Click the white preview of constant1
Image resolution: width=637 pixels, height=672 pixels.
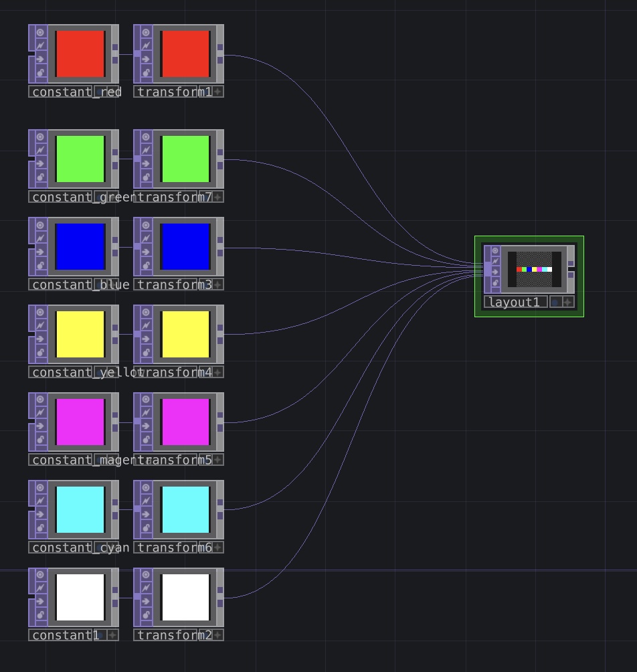80,597
